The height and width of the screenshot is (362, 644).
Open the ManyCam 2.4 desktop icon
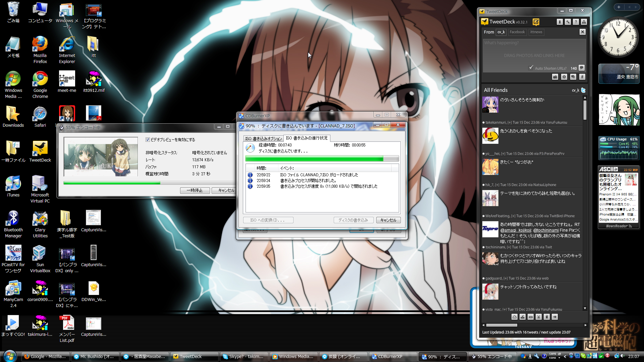[x=13, y=294]
